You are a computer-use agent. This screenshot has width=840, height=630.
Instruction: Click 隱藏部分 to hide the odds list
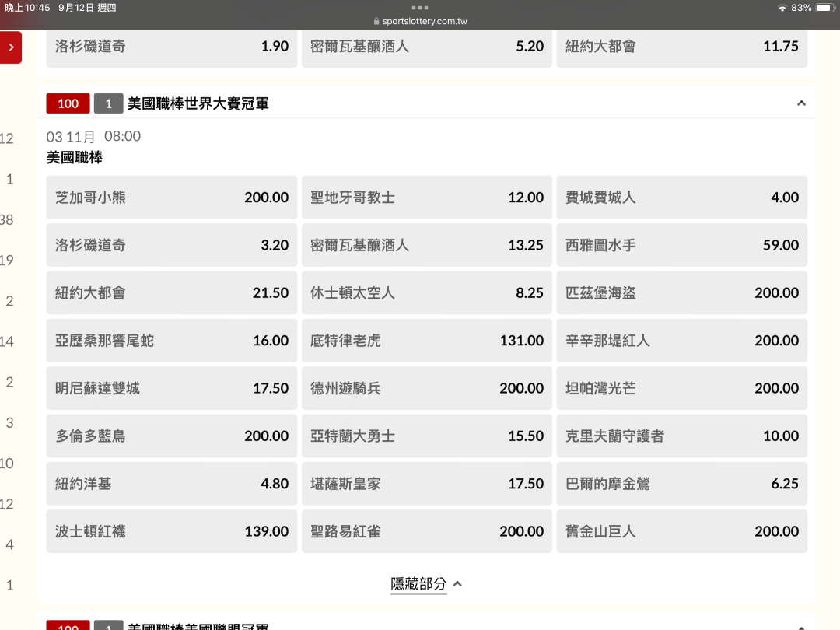426,583
